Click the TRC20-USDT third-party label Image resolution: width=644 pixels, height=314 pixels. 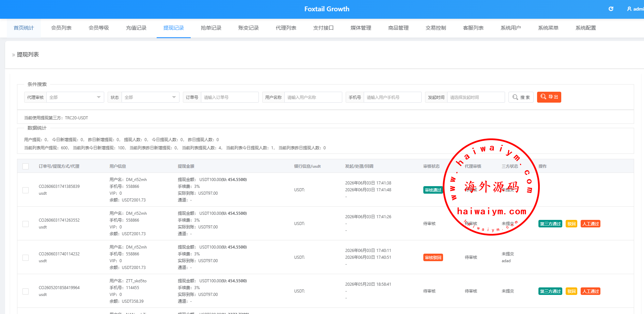77,118
